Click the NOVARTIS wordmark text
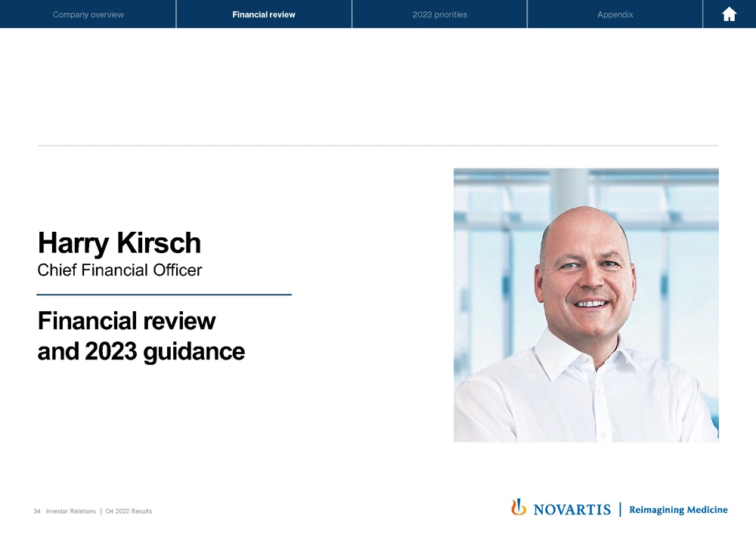This screenshot has width=756, height=534. pos(572,510)
